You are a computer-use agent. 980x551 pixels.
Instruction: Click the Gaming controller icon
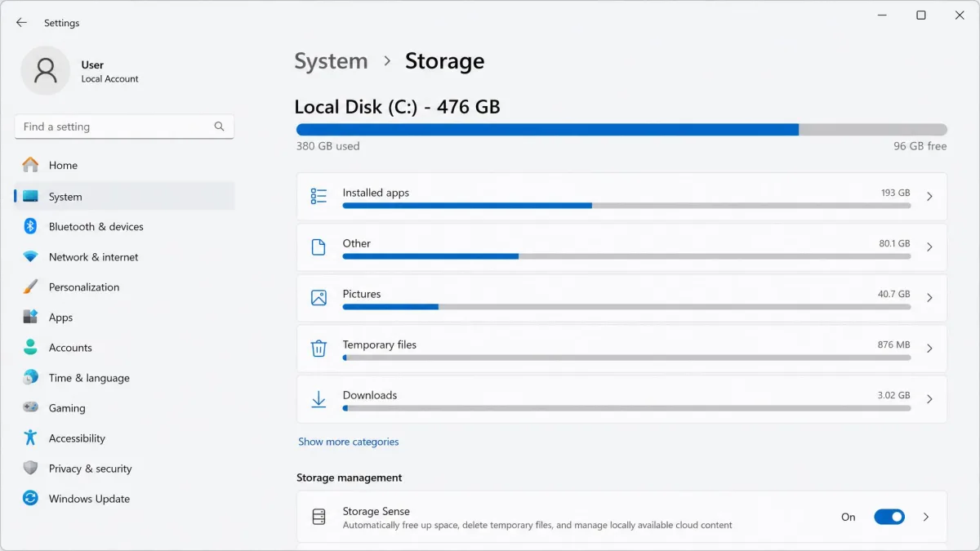pyautogui.click(x=30, y=407)
